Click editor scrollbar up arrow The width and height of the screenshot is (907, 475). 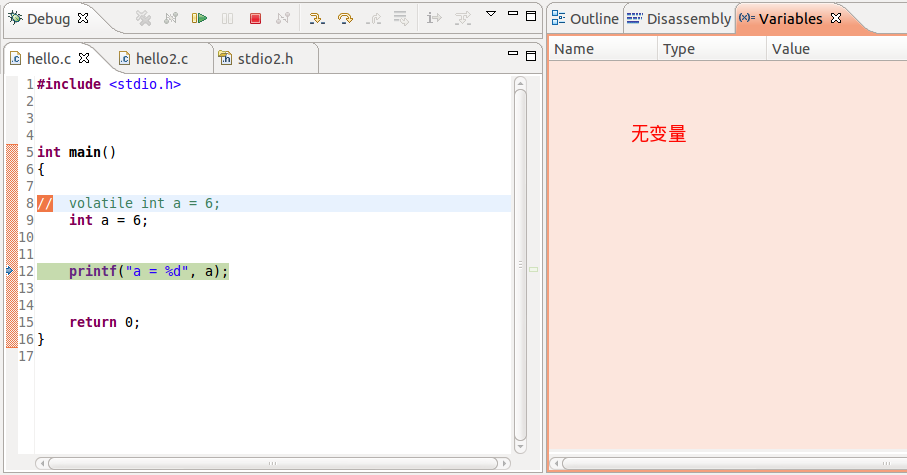pyautogui.click(x=520, y=83)
